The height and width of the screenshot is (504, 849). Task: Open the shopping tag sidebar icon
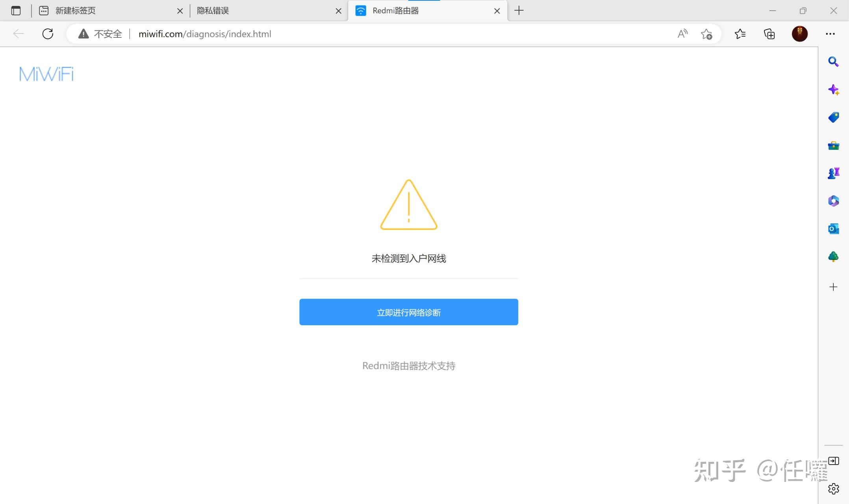[x=833, y=118]
